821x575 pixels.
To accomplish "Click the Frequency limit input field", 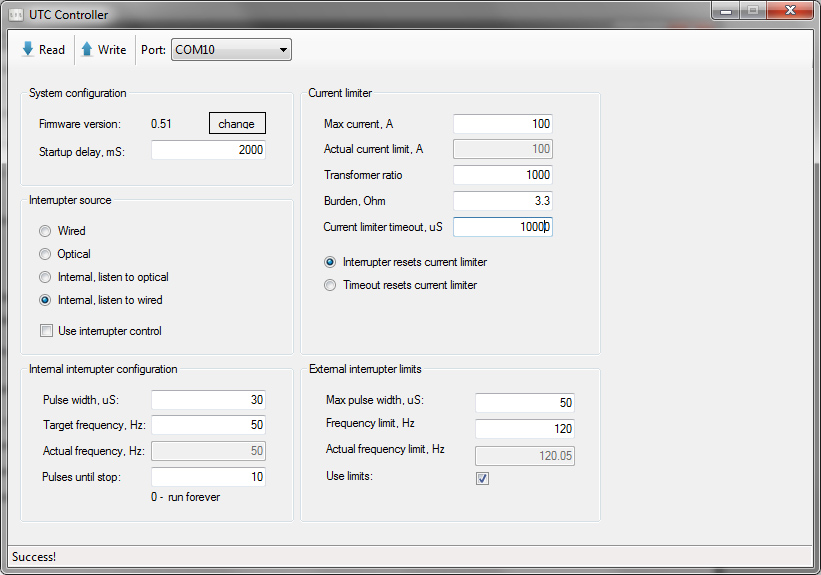I will click(524, 429).
